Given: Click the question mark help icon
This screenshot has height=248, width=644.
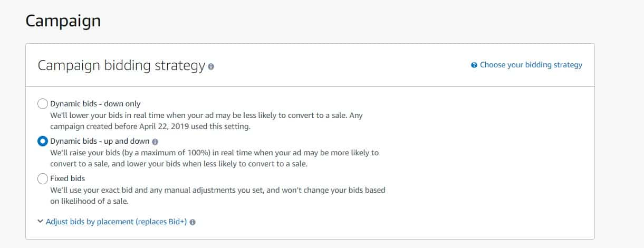Looking at the screenshot, I should 474,65.
